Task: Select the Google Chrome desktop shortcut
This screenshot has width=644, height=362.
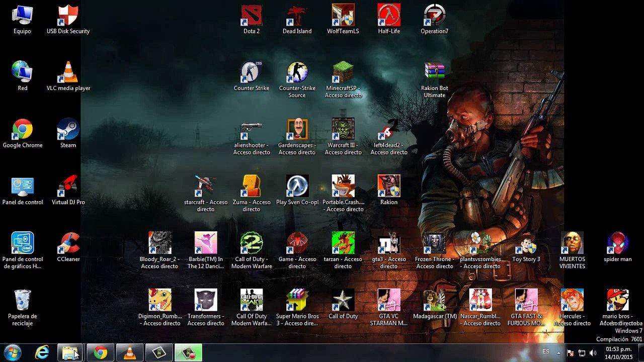Action: pyautogui.click(x=23, y=134)
